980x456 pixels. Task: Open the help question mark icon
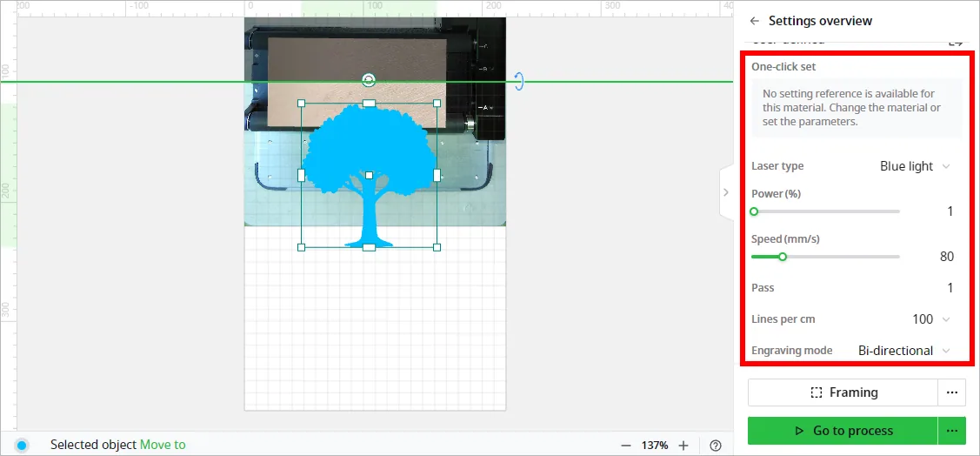click(717, 446)
